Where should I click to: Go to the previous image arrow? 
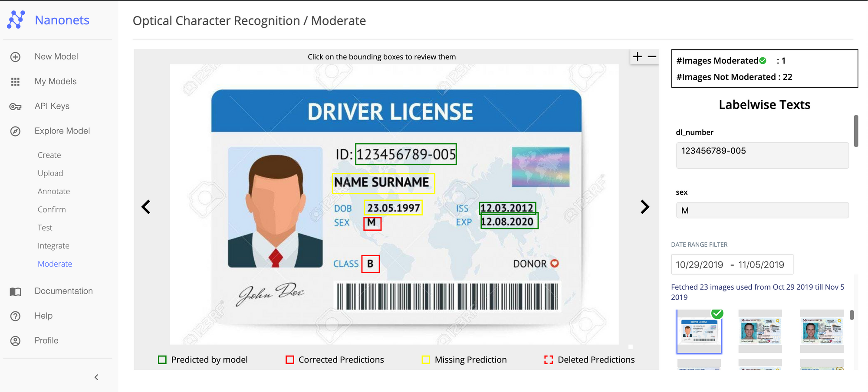coord(146,207)
